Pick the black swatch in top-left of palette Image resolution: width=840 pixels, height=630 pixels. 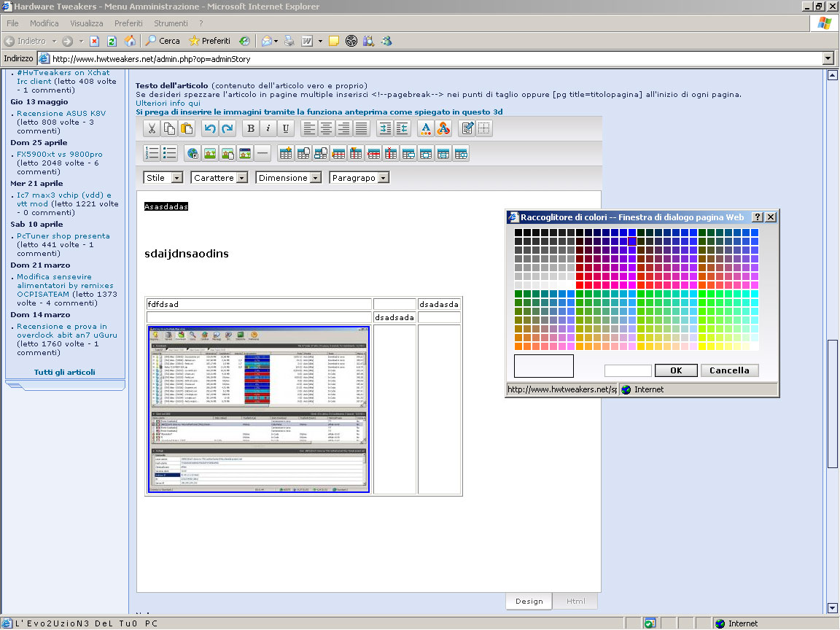[x=519, y=233]
